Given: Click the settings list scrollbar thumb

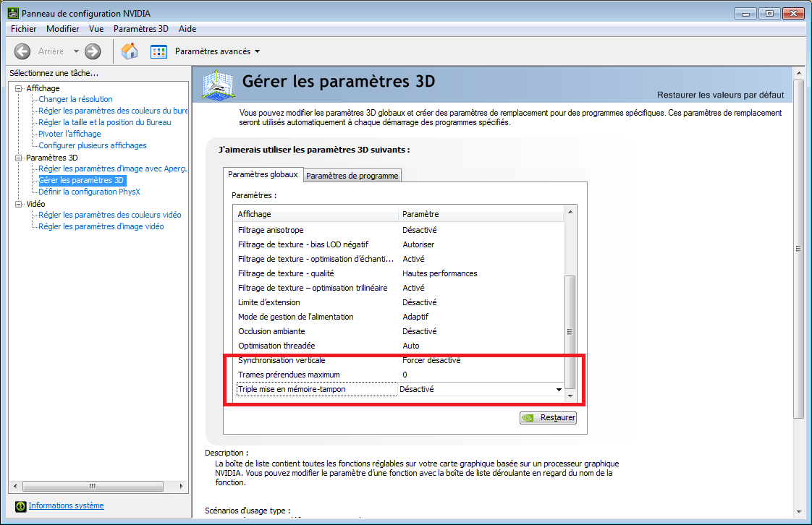Looking at the screenshot, I should pos(570,331).
